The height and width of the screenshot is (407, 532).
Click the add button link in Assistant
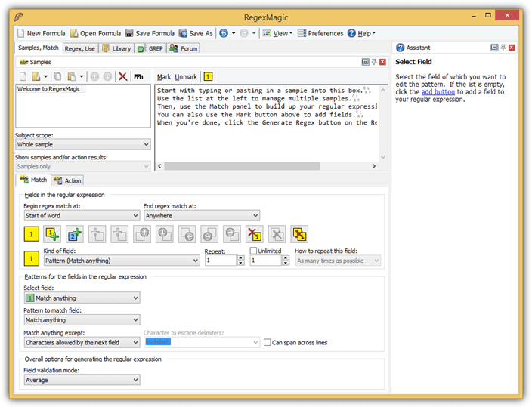[x=438, y=92]
